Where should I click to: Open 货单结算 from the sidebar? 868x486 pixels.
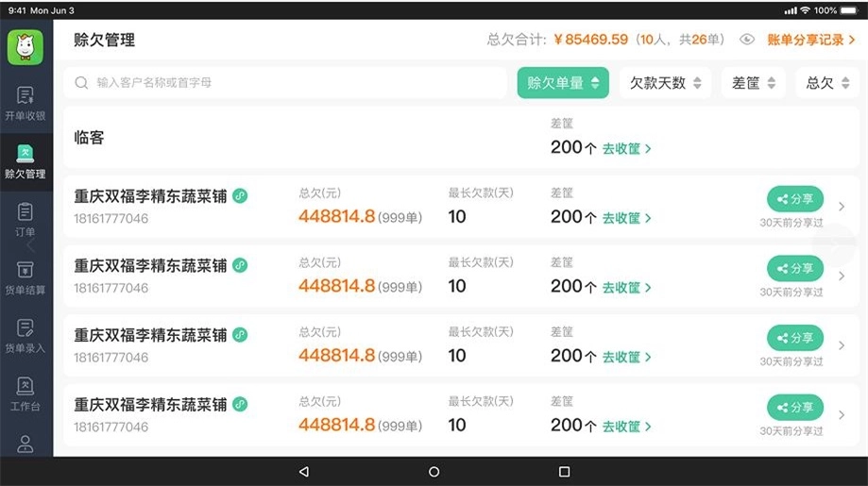pos(26,277)
